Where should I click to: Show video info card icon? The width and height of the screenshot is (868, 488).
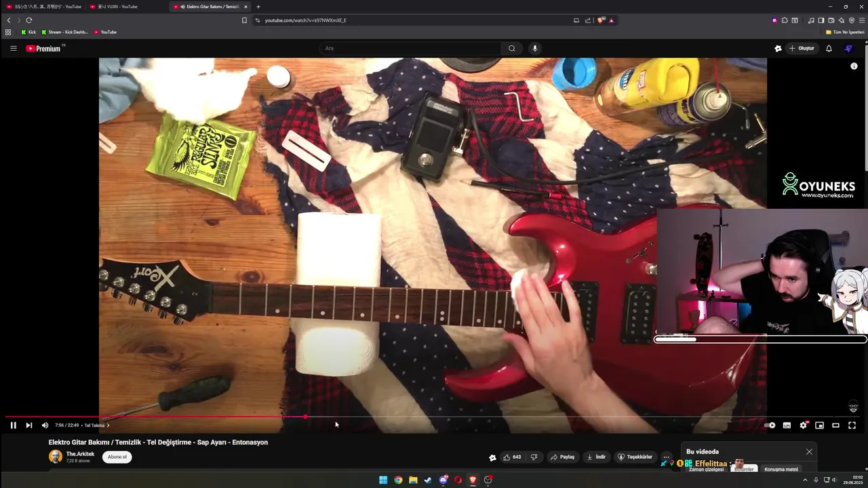(854, 66)
